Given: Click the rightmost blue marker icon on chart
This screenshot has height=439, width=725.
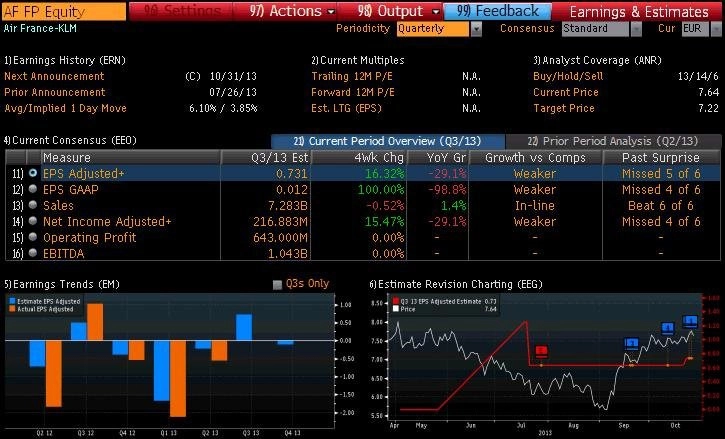Looking at the screenshot, I should pyautogui.click(x=690, y=321).
